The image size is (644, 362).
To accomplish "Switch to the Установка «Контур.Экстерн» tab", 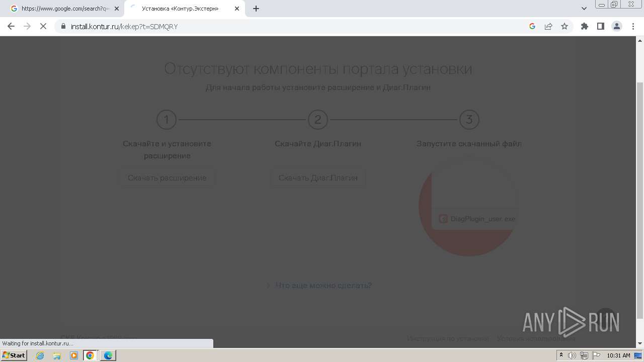I will (x=184, y=9).
